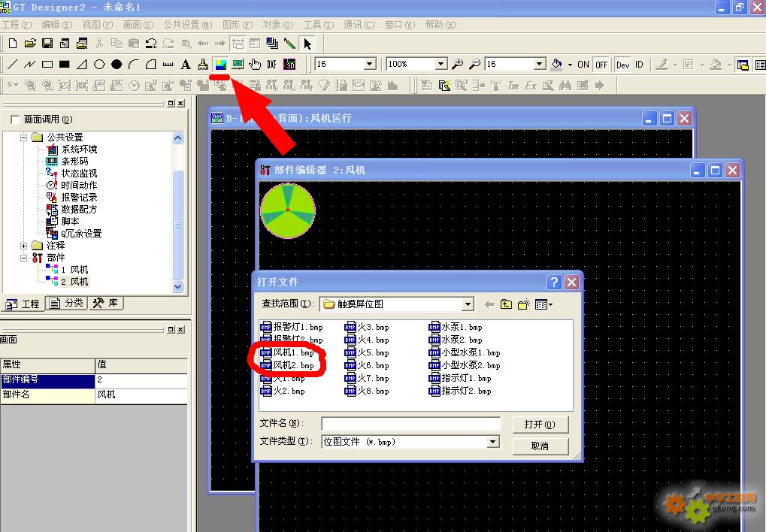Viewport: 766px width, 532px height.
Task: Open the 查找范围 folder dropdown
Action: [468, 304]
